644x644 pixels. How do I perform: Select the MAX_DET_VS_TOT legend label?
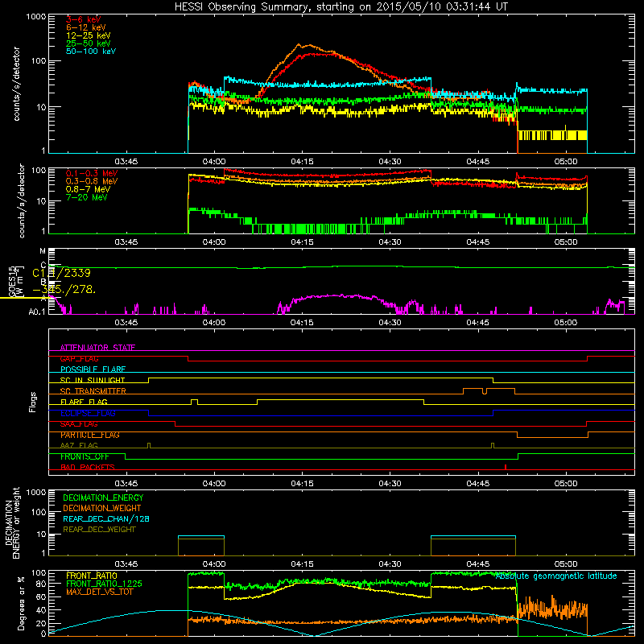click(100, 592)
